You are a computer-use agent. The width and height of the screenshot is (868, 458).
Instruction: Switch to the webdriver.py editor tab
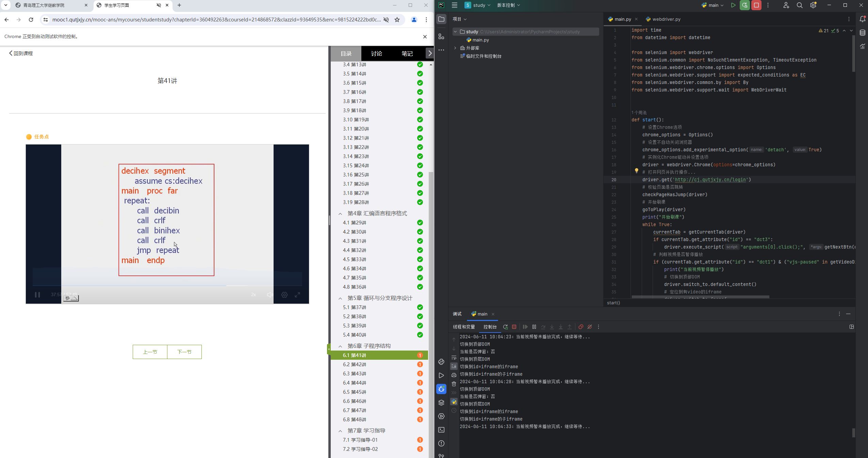tap(666, 19)
